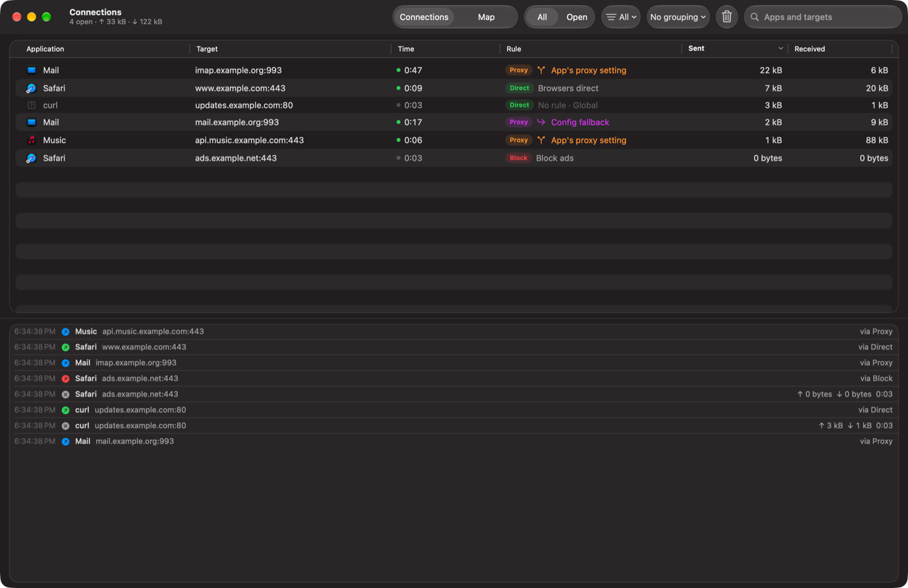This screenshot has width=908, height=588.
Task: Click the purple Proxy badge in mail.example.org row
Action: [x=519, y=122]
